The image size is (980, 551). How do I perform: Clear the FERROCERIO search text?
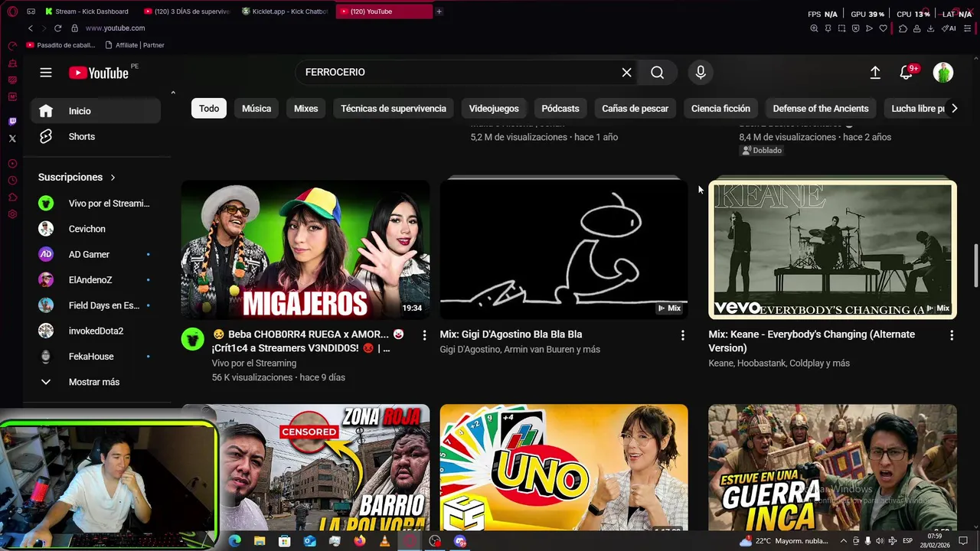click(626, 72)
